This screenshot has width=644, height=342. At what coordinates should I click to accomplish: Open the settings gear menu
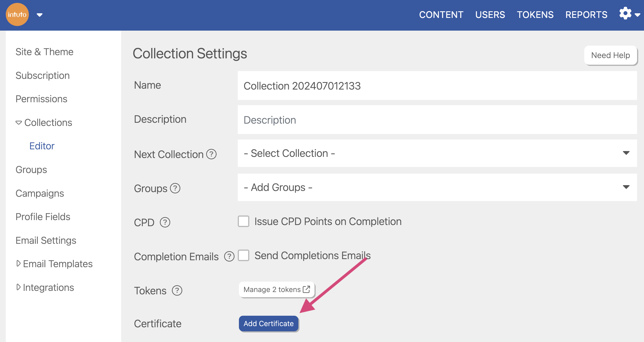(x=626, y=14)
